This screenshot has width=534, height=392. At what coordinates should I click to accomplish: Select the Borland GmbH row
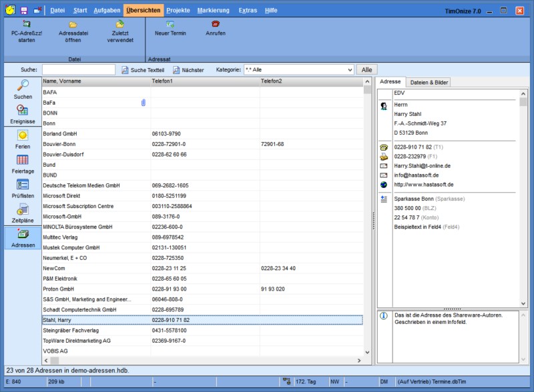point(202,134)
